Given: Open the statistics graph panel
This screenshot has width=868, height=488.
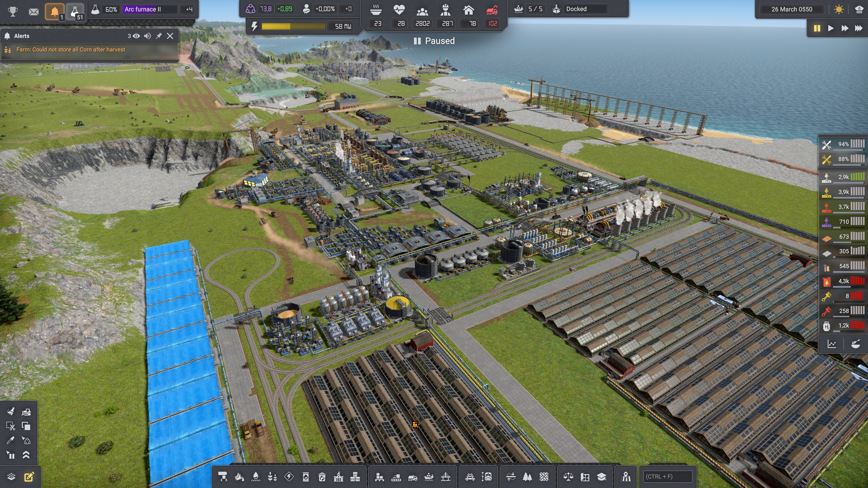Looking at the screenshot, I should (x=832, y=344).
